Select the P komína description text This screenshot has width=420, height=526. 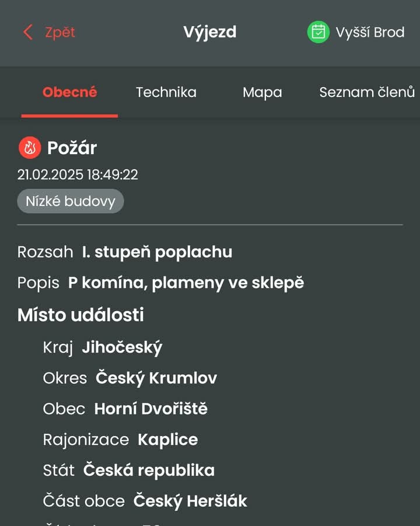186,283
